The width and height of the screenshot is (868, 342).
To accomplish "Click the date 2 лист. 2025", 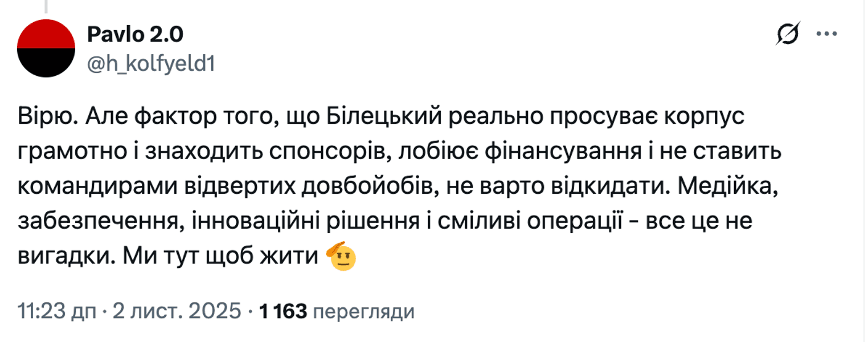I will pyautogui.click(x=175, y=311).
